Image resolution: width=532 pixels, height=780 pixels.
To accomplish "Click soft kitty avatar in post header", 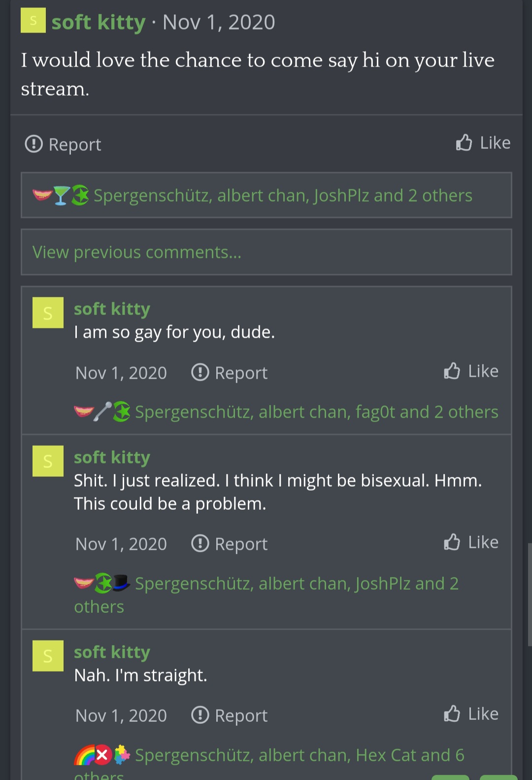I will pos(33,21).
